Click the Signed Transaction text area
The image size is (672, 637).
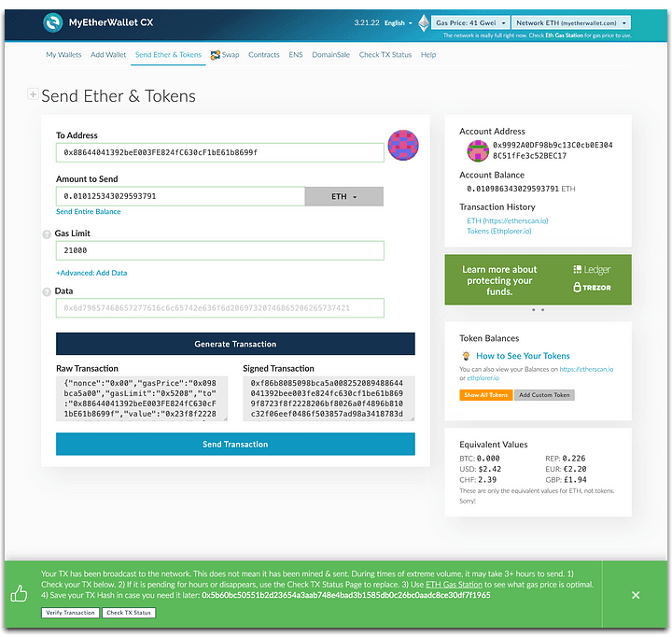tap(329, 399)
